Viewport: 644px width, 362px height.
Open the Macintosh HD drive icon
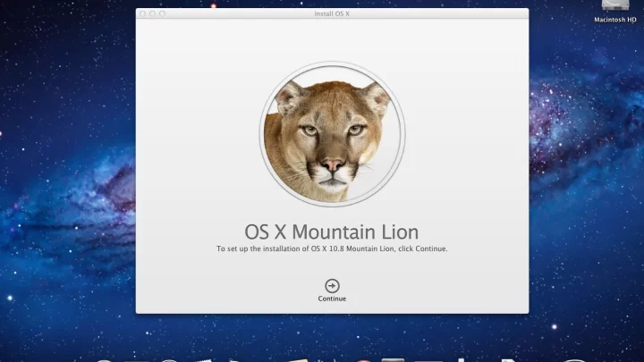coord(615,5)
